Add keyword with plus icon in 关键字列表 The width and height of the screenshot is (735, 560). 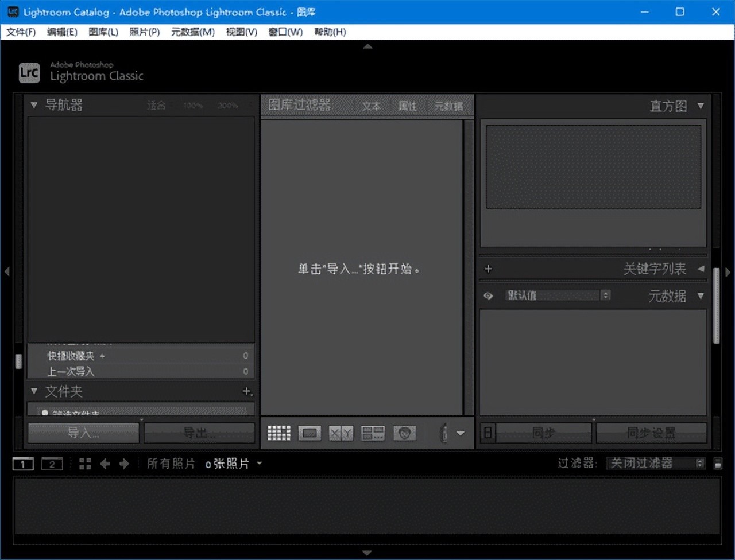coord(488,269)
